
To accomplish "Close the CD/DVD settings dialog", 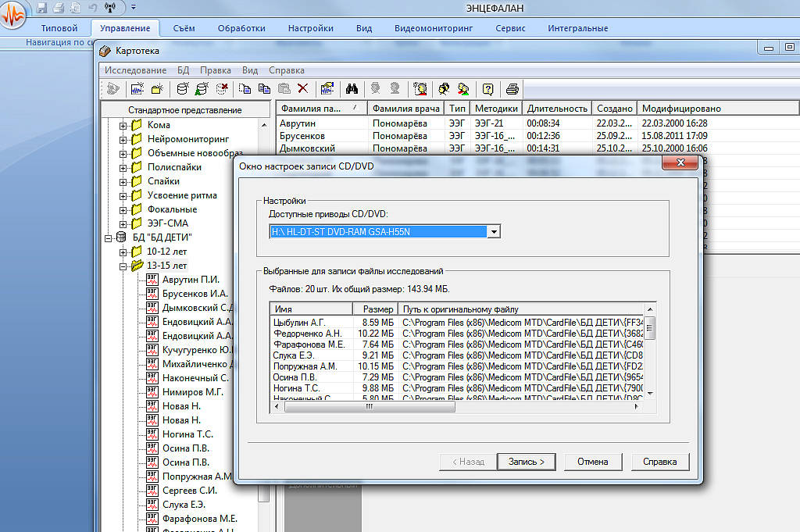I will (x=680, y=162).
